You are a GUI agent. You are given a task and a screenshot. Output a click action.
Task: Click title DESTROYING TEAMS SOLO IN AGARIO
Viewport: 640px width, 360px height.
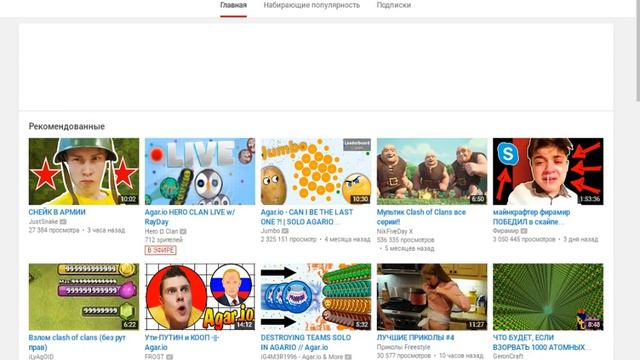click(306, 342)
